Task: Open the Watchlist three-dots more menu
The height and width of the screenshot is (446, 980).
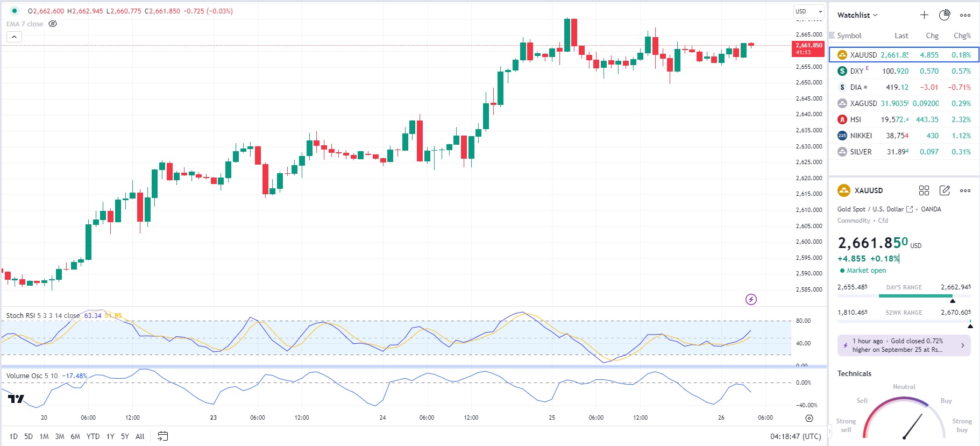Action: (x=965, y=15)
